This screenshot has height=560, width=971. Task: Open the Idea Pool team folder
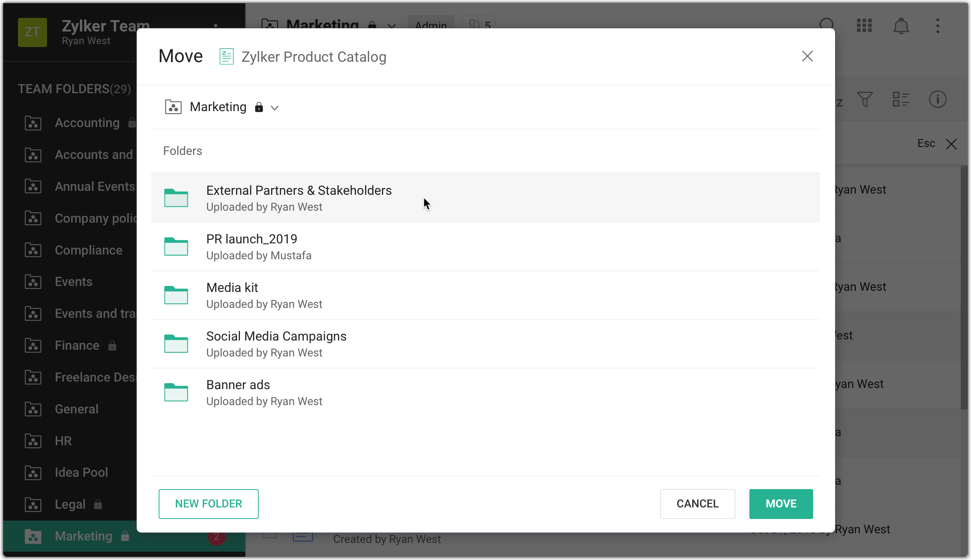pyautogui.click(x=81, y=473)
